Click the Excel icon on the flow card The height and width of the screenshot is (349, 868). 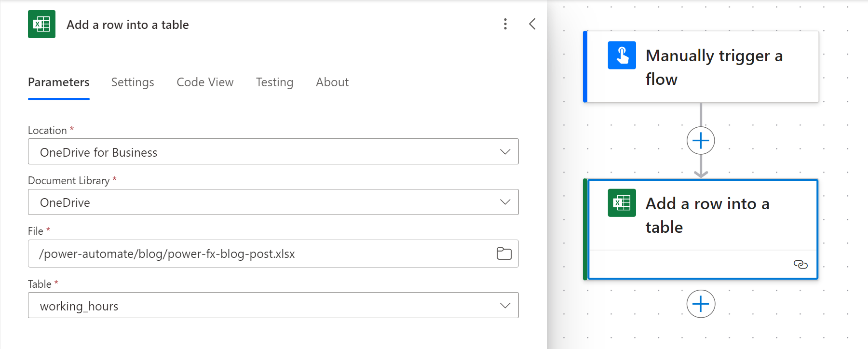tap(622, 203)
